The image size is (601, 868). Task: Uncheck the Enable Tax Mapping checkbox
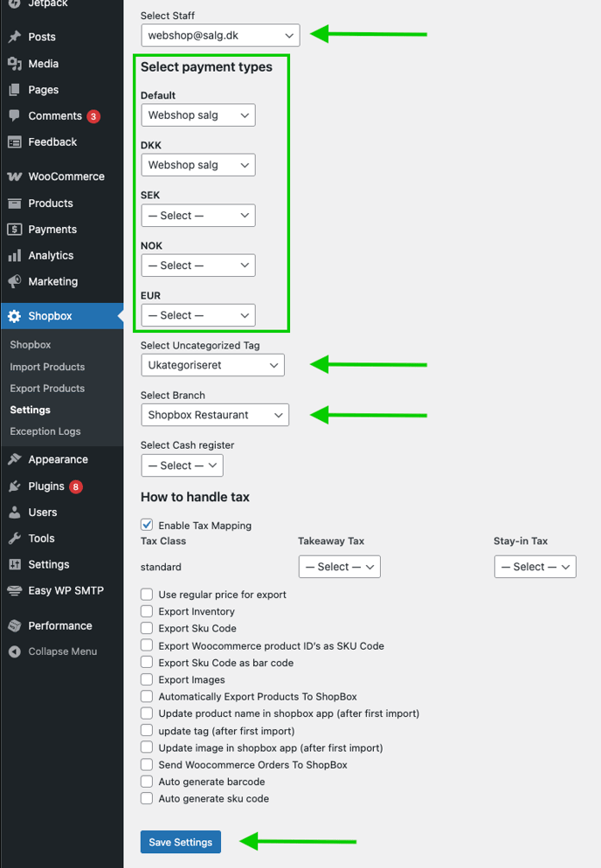(147, 526)
